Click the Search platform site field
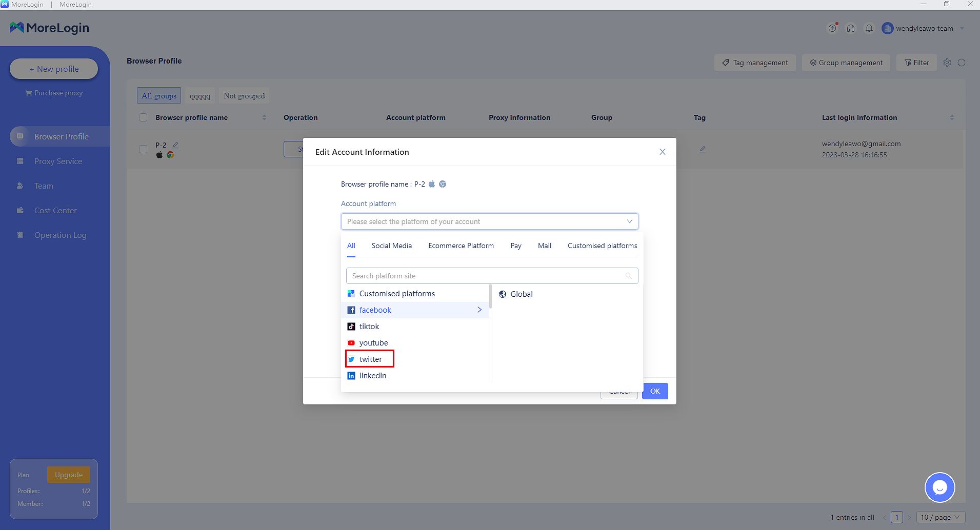980x530 pixels. 492,276
